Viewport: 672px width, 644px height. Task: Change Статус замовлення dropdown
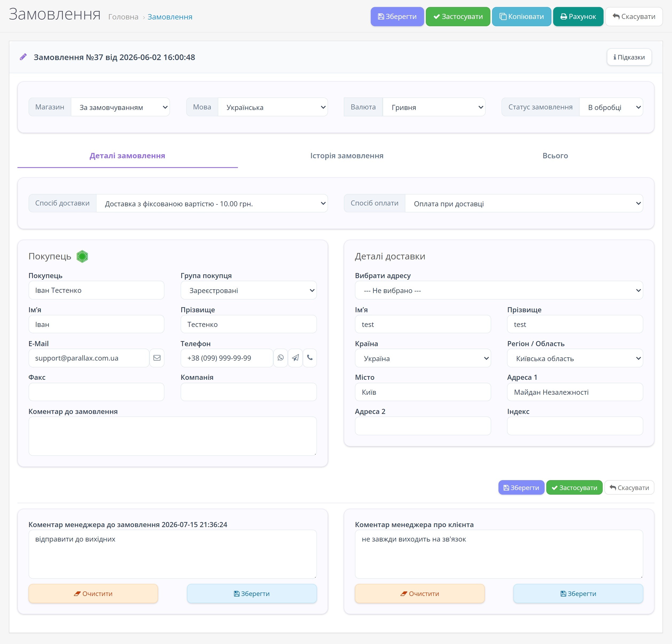[611, 107]
